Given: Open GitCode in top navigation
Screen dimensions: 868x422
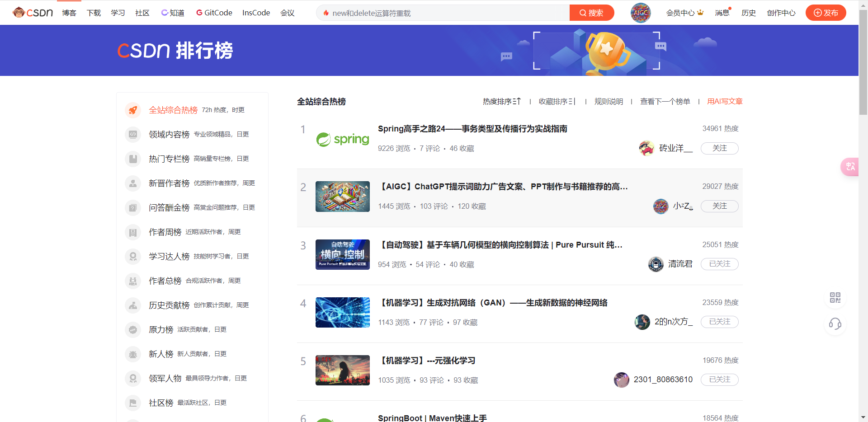Looking at the screenshot, I should (x=214, y=13).
